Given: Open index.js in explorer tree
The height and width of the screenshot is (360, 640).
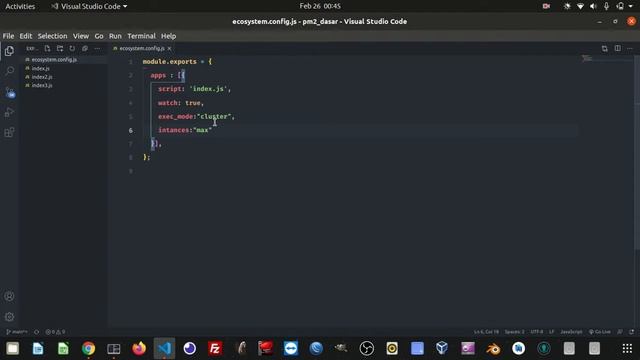Looking at the screenshot, I should 41,69.
